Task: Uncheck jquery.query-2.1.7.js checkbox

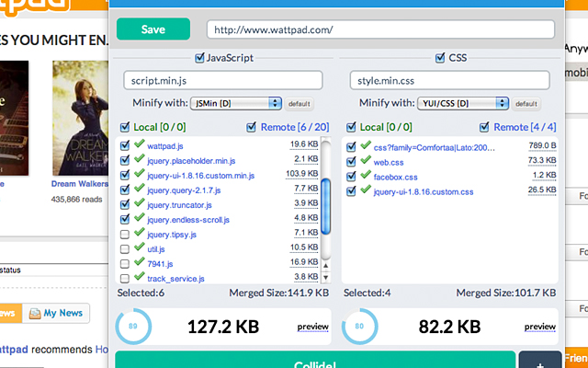Action: pos(125,190)
